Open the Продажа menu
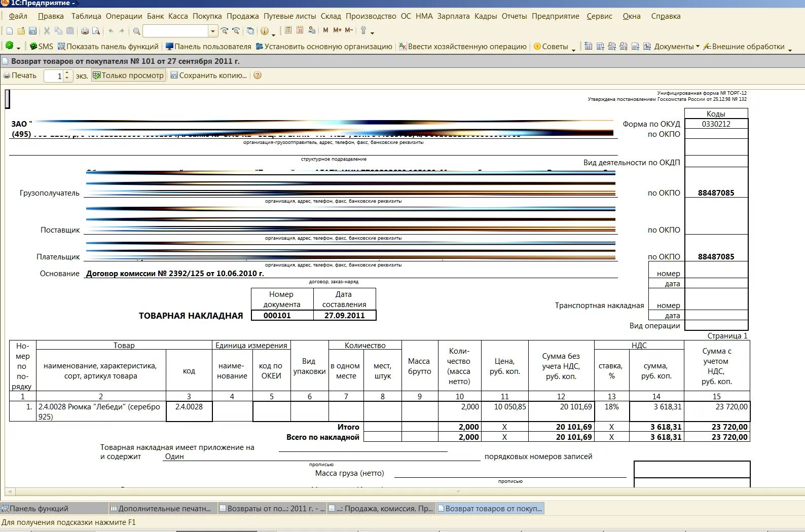Viewport: 805px width, 532px height. (x=243, y=16)
